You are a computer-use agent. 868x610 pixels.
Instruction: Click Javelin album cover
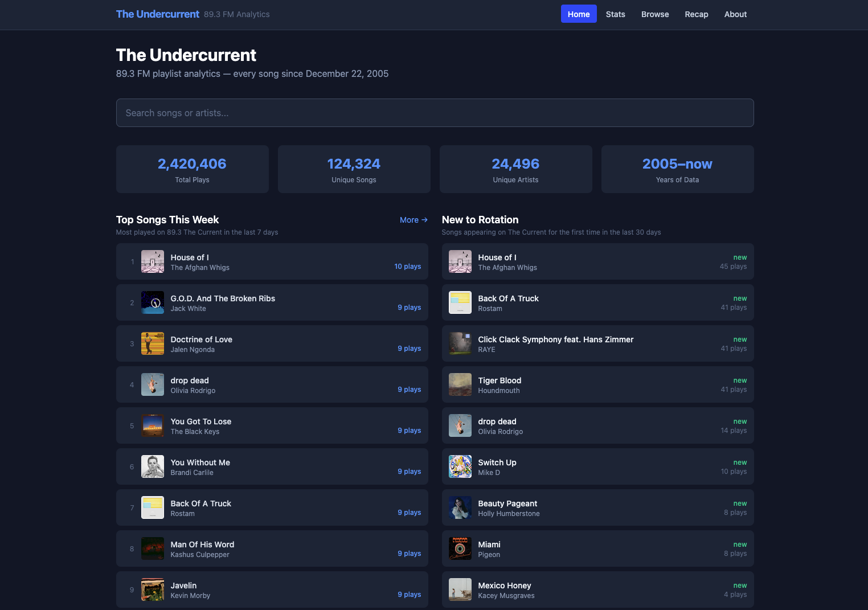(x=153, y=589)
